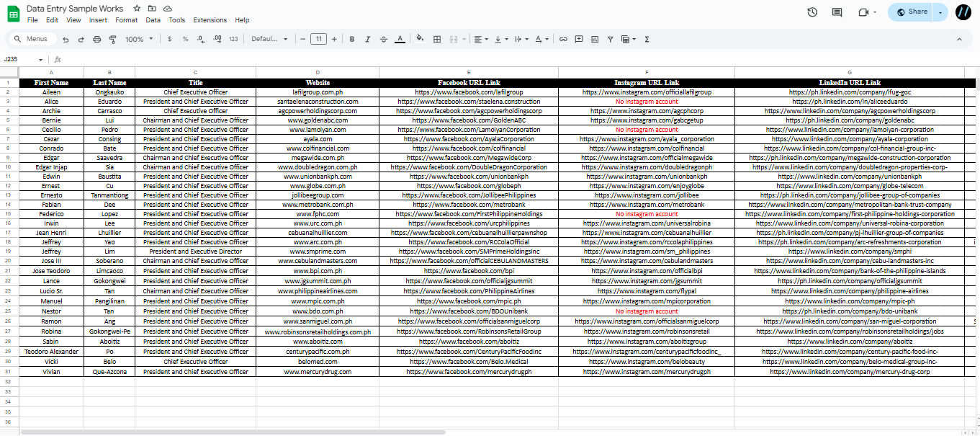Open functions sigma icon
The height and width of the screenshot is (436, 980).
click(647, 39)
